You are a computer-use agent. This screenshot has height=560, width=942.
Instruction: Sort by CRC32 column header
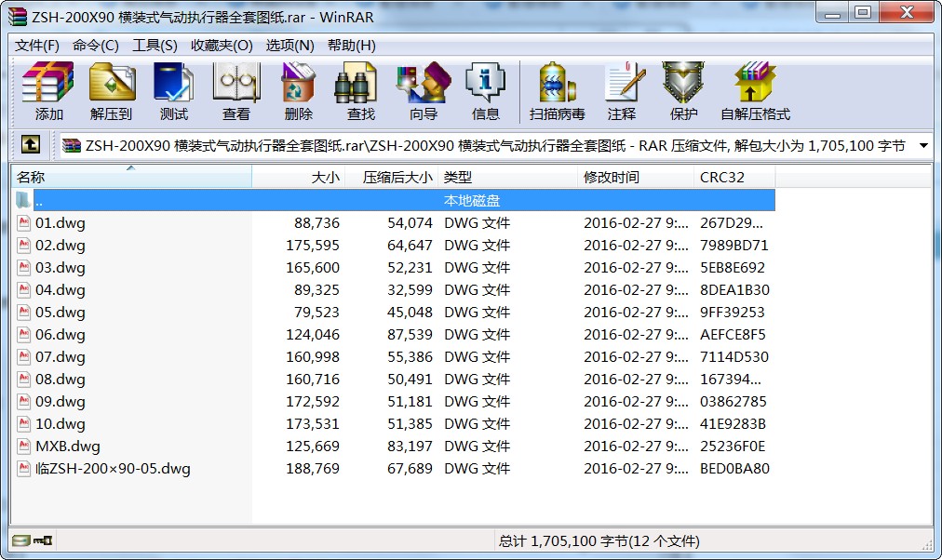point(734,177)
